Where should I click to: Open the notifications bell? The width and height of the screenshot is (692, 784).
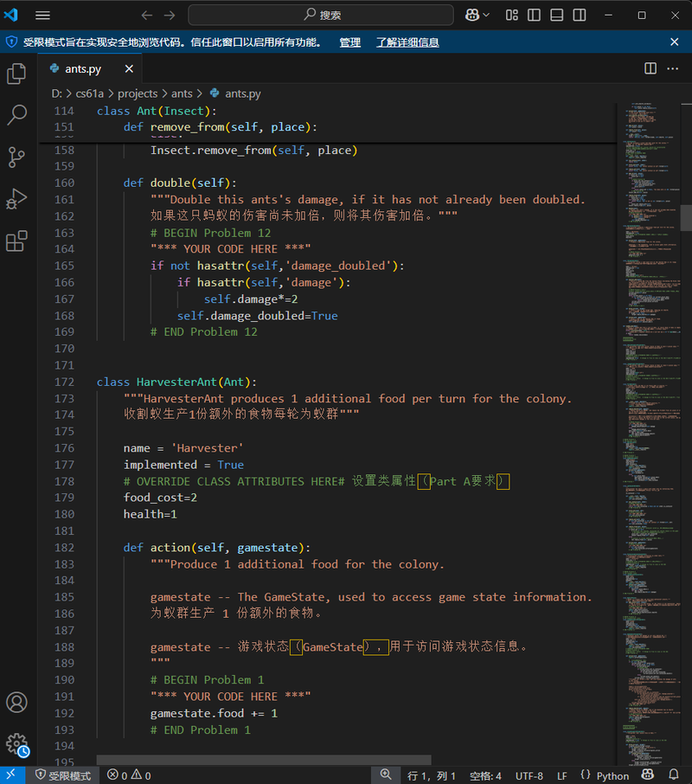(x=674, y=775)
